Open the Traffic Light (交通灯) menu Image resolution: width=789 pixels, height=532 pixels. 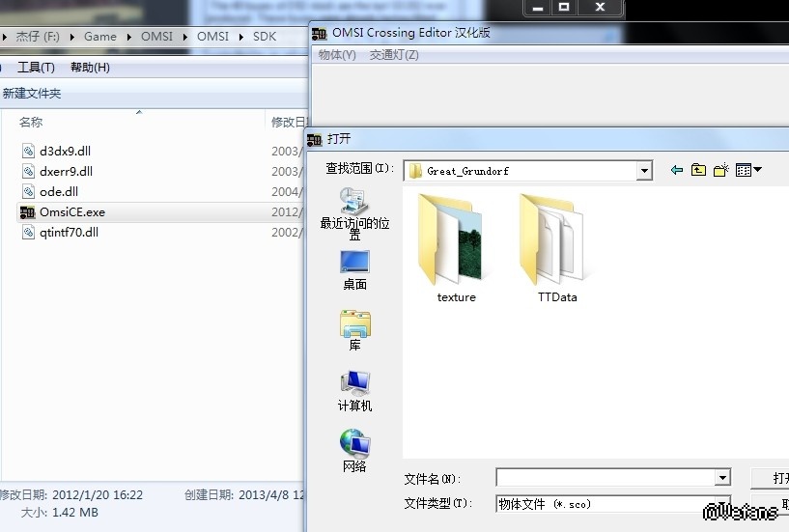pos(394,55)
